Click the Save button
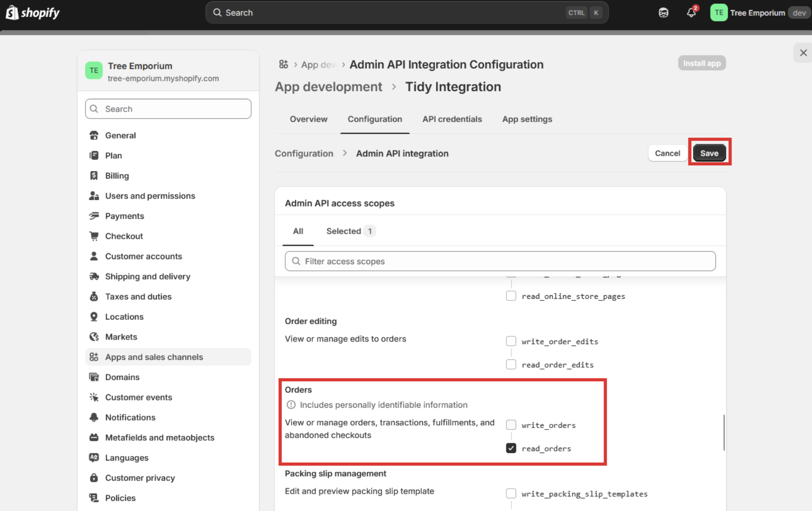The image size is (812, 511). 709,153
